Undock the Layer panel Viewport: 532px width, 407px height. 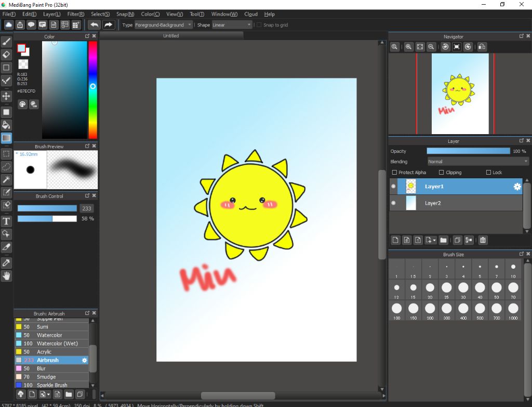522,140
